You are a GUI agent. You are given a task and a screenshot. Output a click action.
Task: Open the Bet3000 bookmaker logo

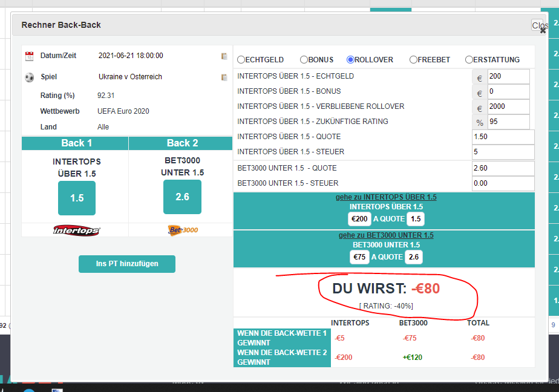pos(183,230)
